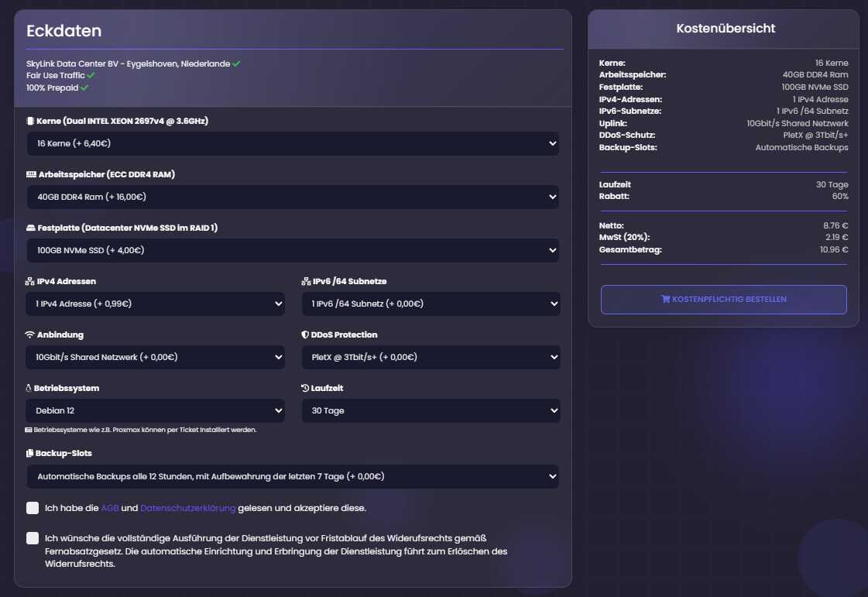Click the network icon beside IPv4 Adressen
The height and width of the screenshot is (597, 868).
[30, 282]
